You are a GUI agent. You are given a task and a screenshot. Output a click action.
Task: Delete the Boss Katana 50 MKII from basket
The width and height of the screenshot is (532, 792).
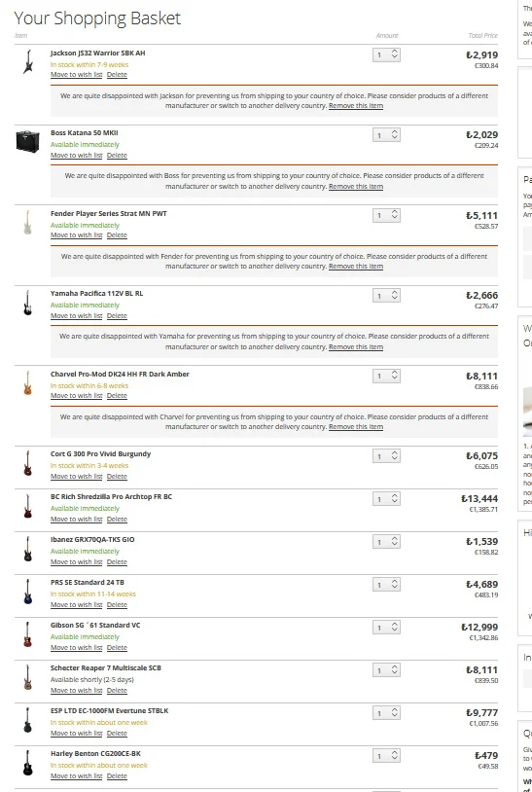pyautogui.click(x=117, y=155)
